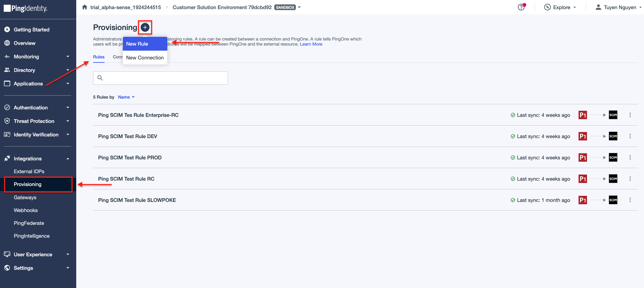Expand the Settings menu arrow

pyautogui.click(x=68, y=268)
